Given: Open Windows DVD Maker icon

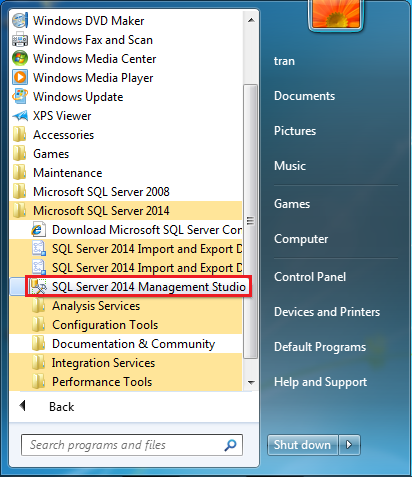Looking at the screenshot, I should click(20, 21).
